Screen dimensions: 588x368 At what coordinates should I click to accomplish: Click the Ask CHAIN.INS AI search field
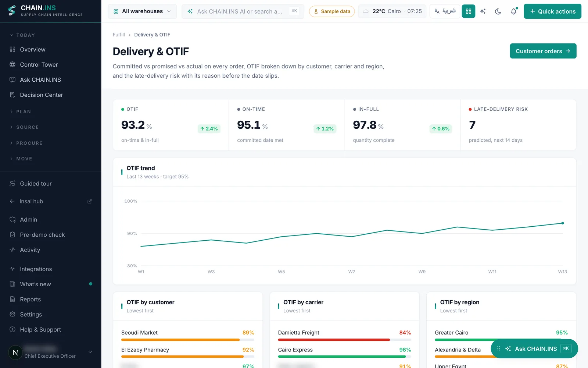pyautogui.click(x=243, y=11)
